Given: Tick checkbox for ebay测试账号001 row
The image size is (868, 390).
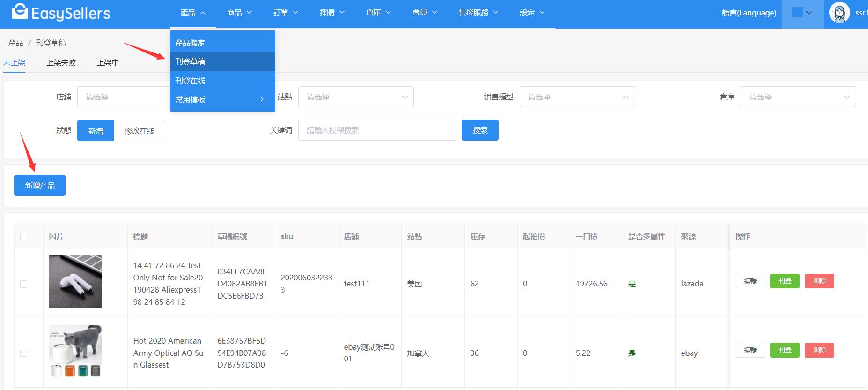Looking at the screenshot, I should click(x=23, y=353).
